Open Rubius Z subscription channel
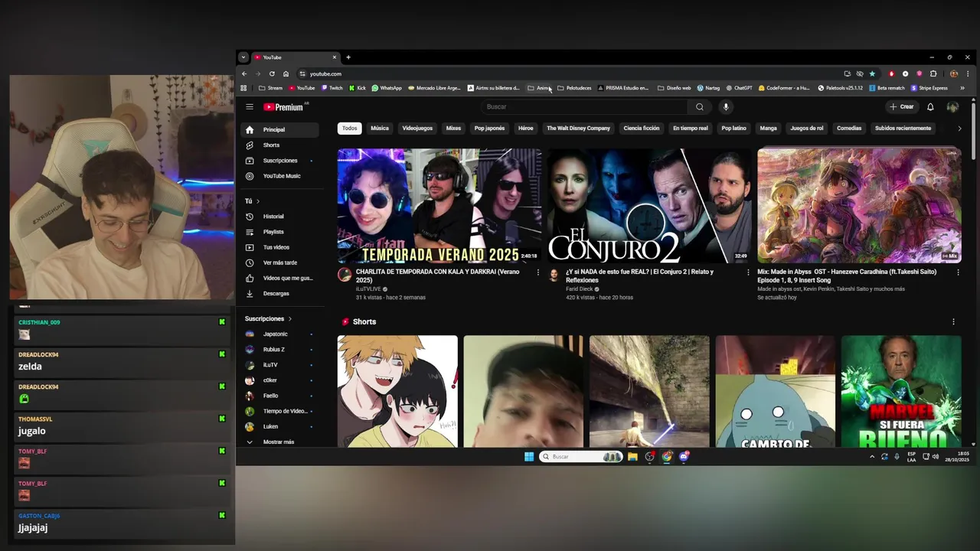The image size is (980, 551). (279, 350)
